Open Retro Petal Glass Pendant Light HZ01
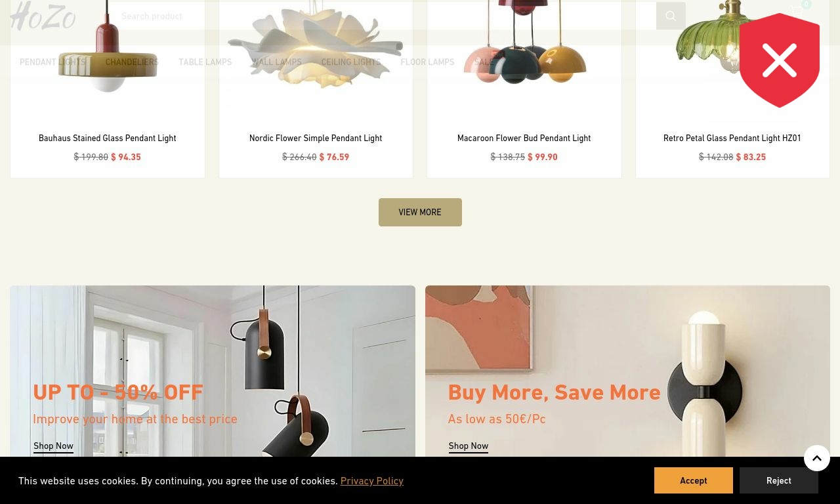 732,138
